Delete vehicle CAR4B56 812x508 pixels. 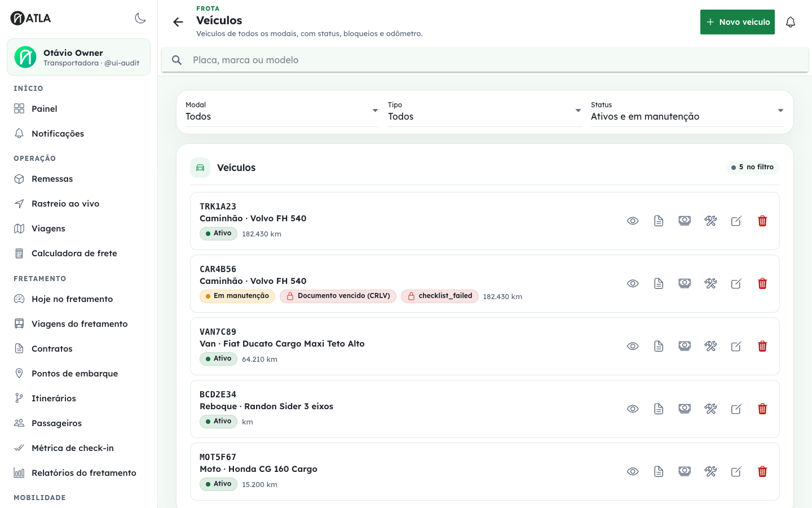click(762, 284)
